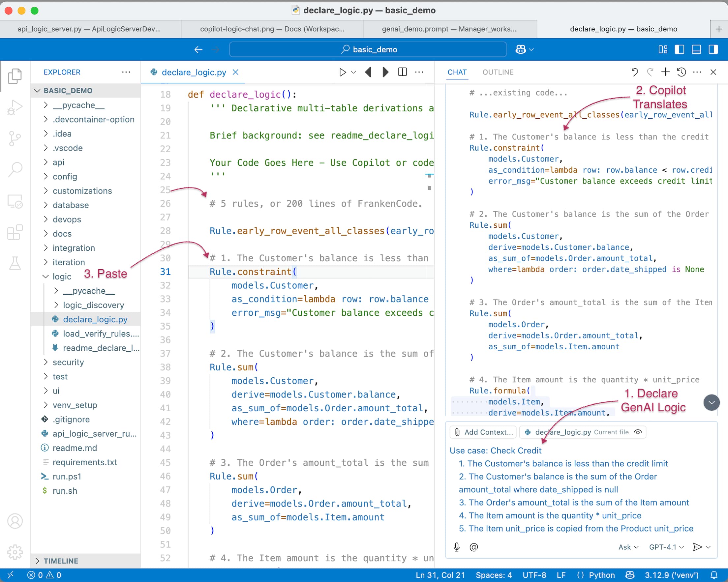Open the Explorer view in activity bar
This screenshot has width=728, height=582.
coord(15,76)
